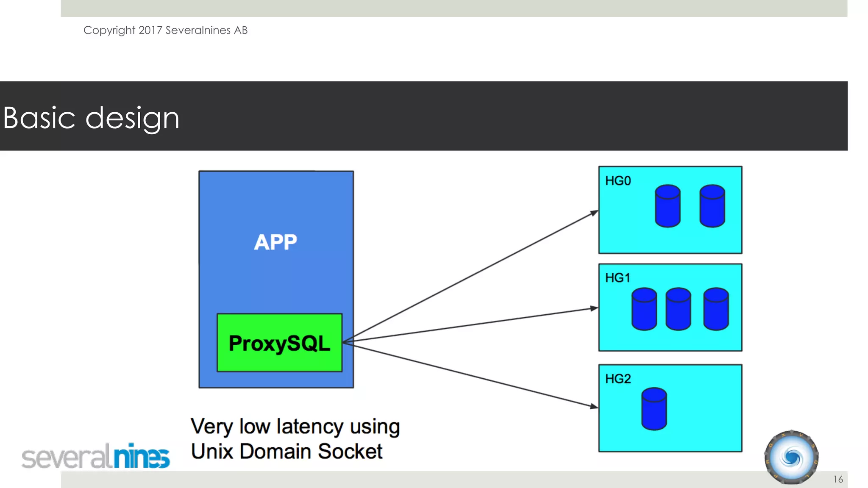The height and width of the screenshot is (488, 868).
Task: Click the 'Very low latency using' caption
Action: 295,426
